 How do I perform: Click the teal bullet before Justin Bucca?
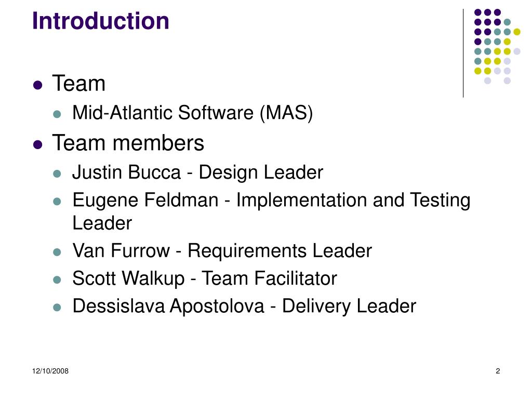(x=57, y=174)
